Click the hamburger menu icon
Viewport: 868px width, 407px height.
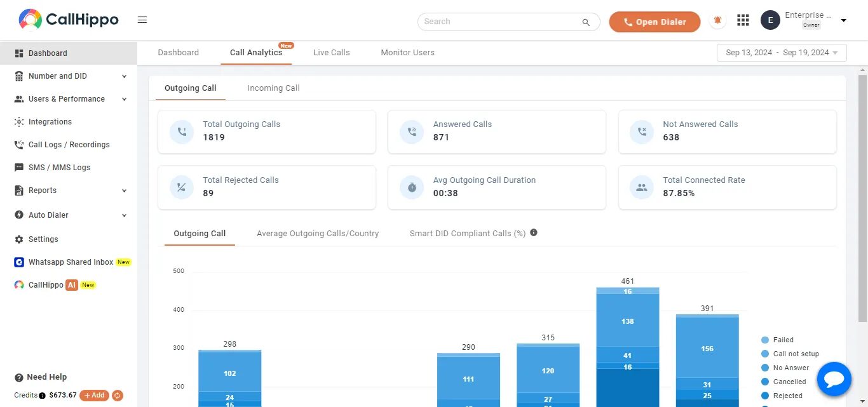(x=142, y=20)
